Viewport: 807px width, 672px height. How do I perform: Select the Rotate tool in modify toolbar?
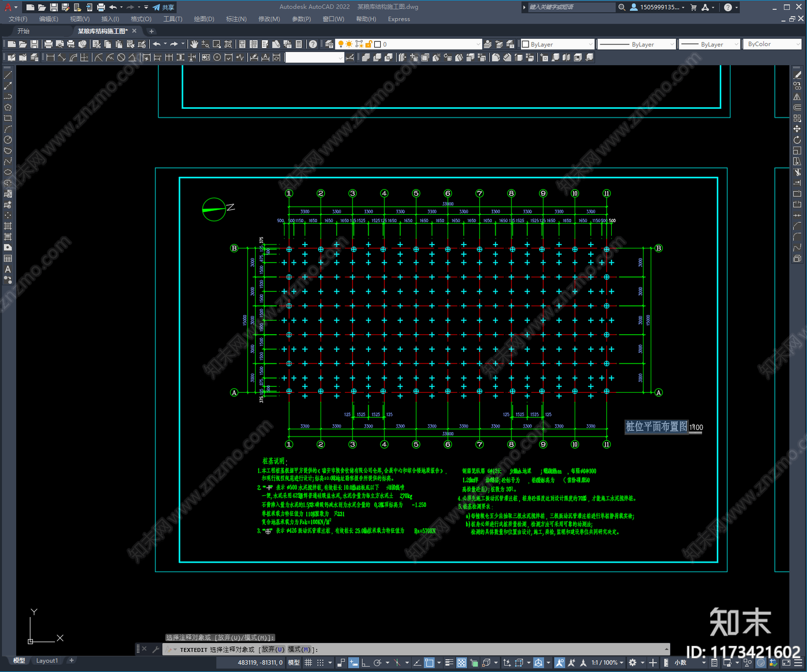pyautogui.click(x=797, y=140)
